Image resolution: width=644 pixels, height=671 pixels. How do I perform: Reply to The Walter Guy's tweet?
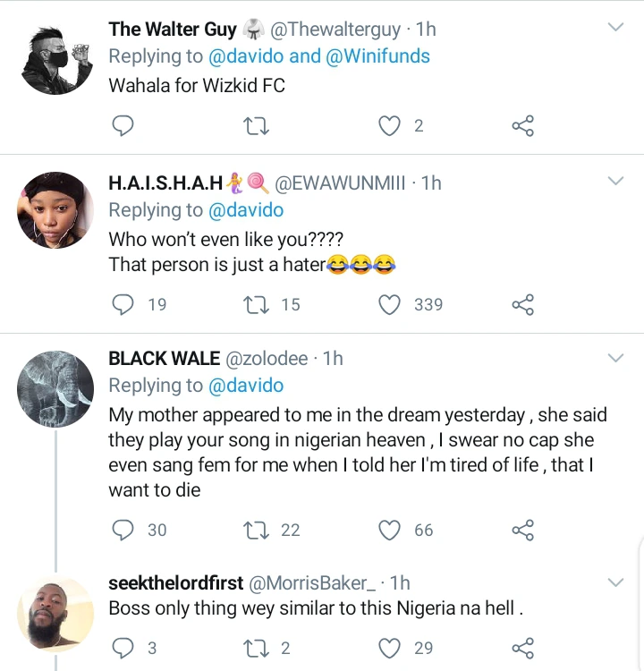coord(123,127)
